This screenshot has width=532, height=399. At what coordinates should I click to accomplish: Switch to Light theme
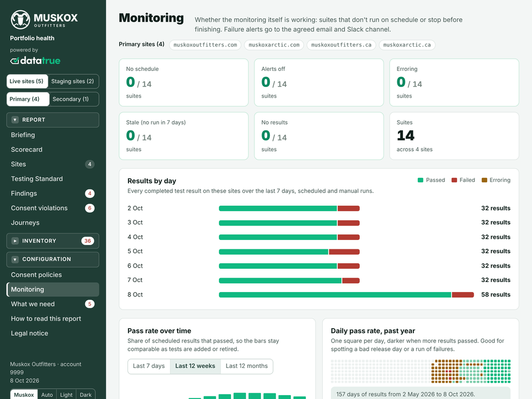pos(66,395)
